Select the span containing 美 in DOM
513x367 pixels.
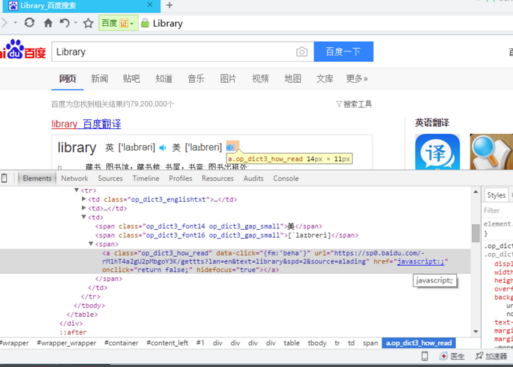point(209,226)
